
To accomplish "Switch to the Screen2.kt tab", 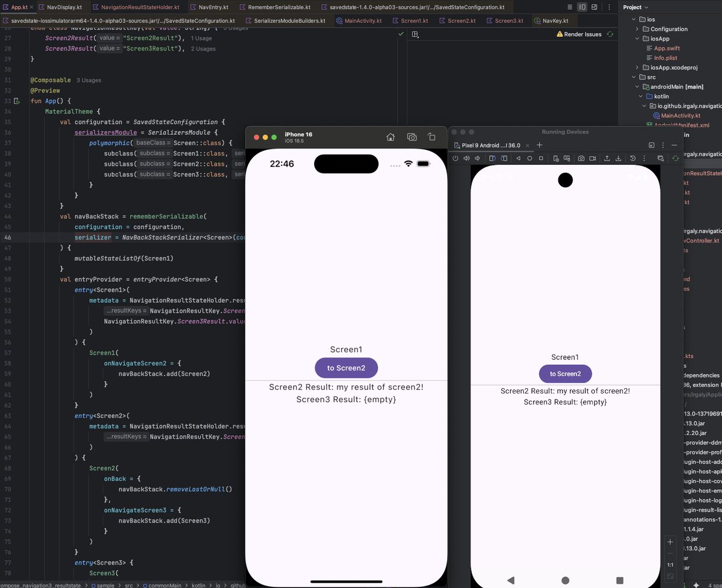I will (461, 20).
